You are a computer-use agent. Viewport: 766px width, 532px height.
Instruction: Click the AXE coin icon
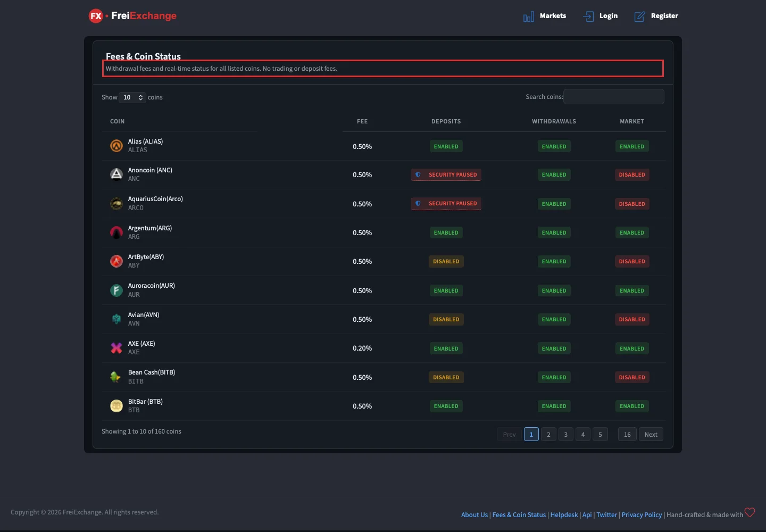(116, 348)
